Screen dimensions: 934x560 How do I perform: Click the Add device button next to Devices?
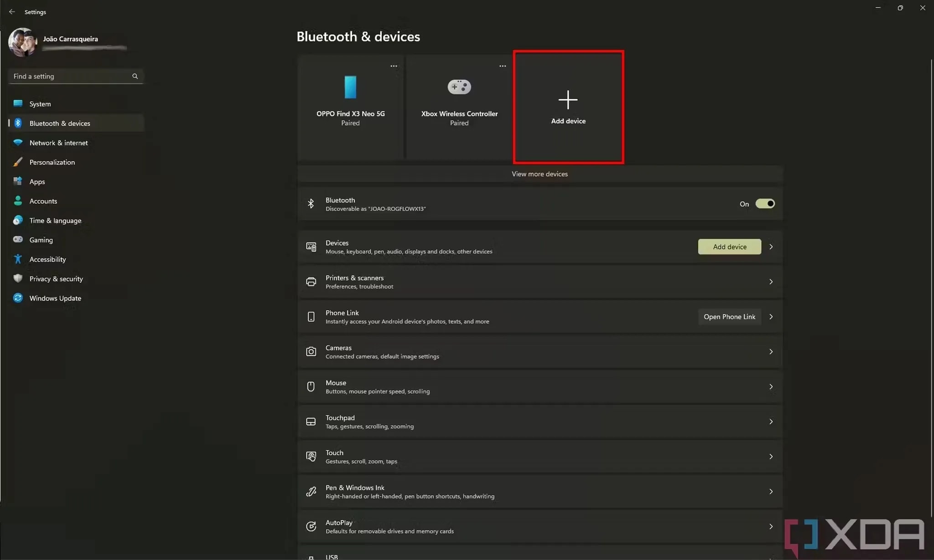(729, 247)
